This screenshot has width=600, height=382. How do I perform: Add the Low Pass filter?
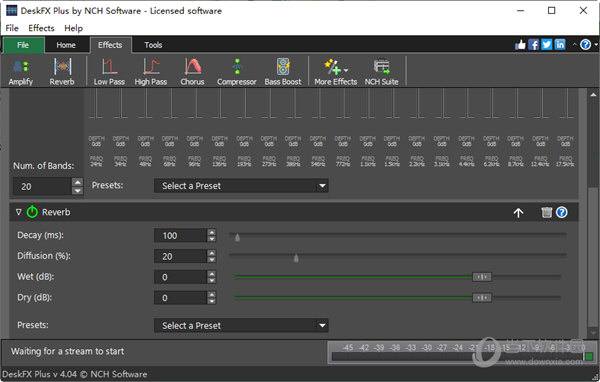tap(109, 72)
